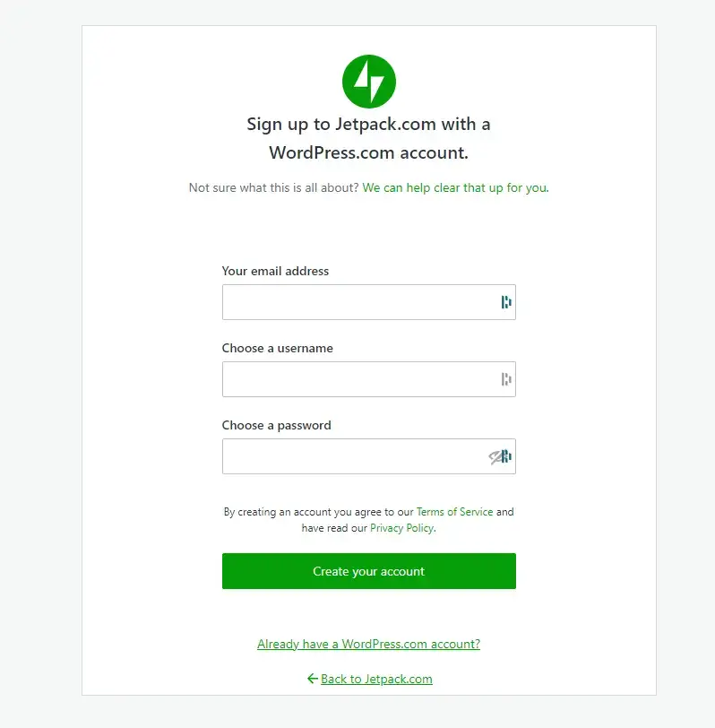Image resolution: width=715 pixels, height=728 pixels.
Task: Focus the email address input field
Action: click(369, 302)
